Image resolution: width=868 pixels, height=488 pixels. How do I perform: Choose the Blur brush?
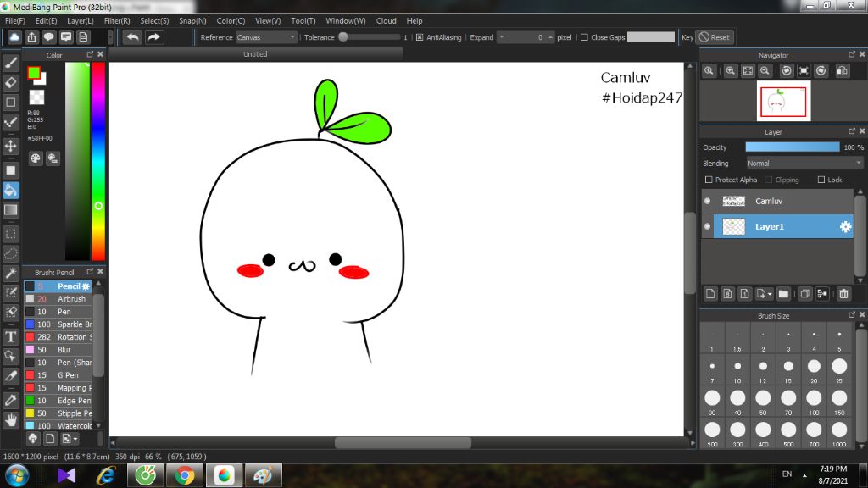pos(58,350)
